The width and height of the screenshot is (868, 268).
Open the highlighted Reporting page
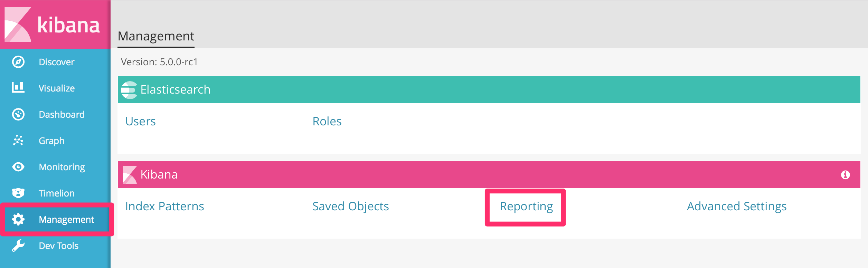(x=526, y=207)
